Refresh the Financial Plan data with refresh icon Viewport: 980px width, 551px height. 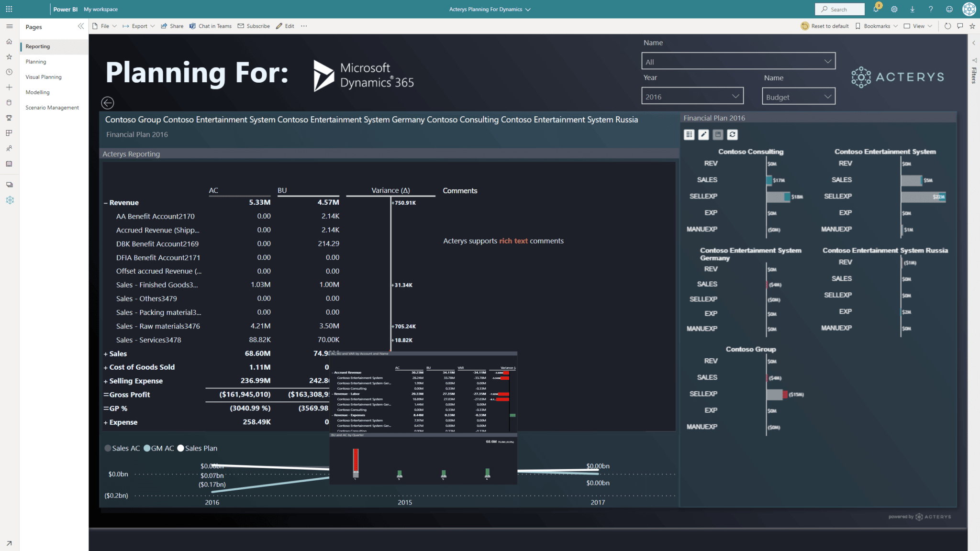click(732, 134)
